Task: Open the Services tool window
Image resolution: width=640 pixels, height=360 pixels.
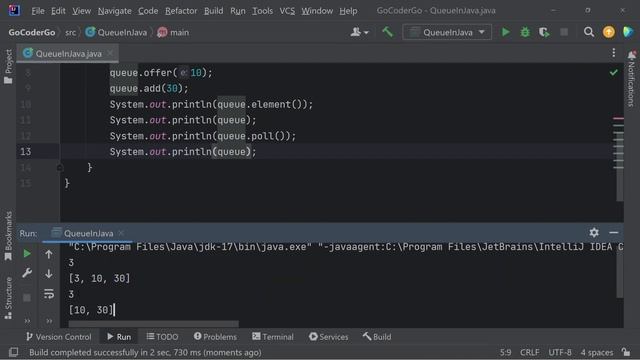Action: tap(329, 337)
